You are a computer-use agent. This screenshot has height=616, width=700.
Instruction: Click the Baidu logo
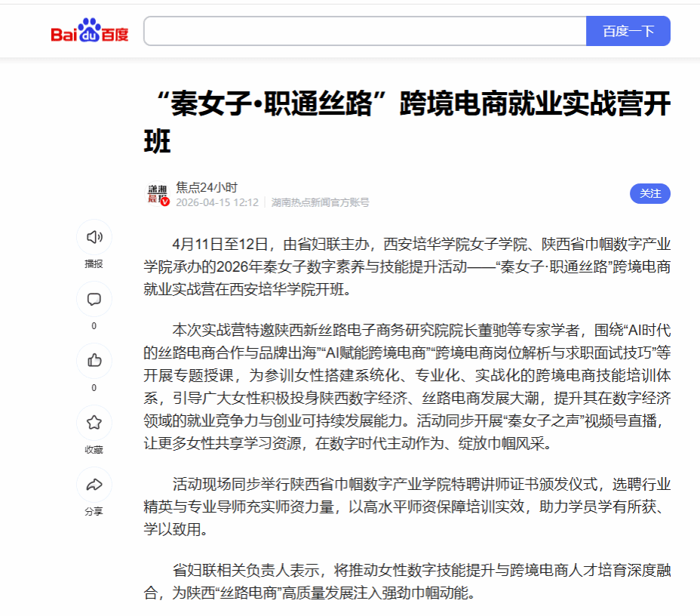coord(90,32)
